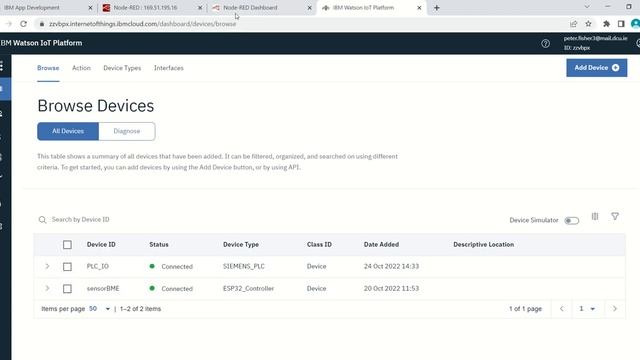Image resolution: width=640 pixels, height=360 pixels.
Task: Select the All Devices button
Action: click(68, 131)
